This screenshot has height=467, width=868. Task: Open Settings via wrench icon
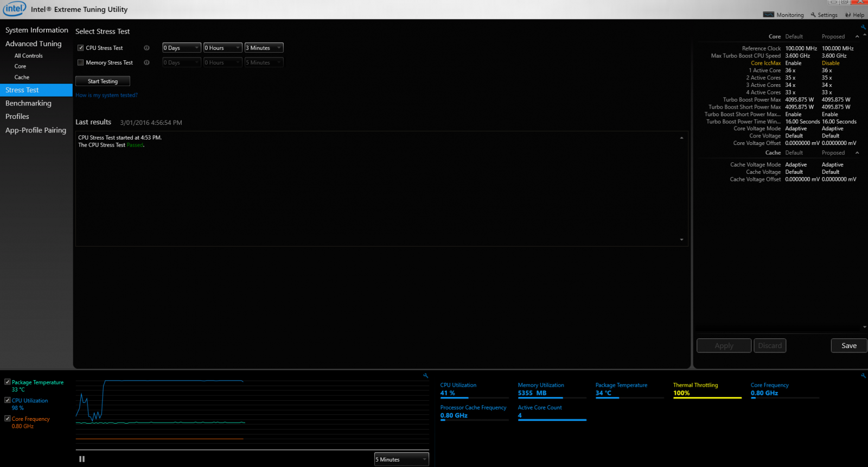[x=813, y=15]
